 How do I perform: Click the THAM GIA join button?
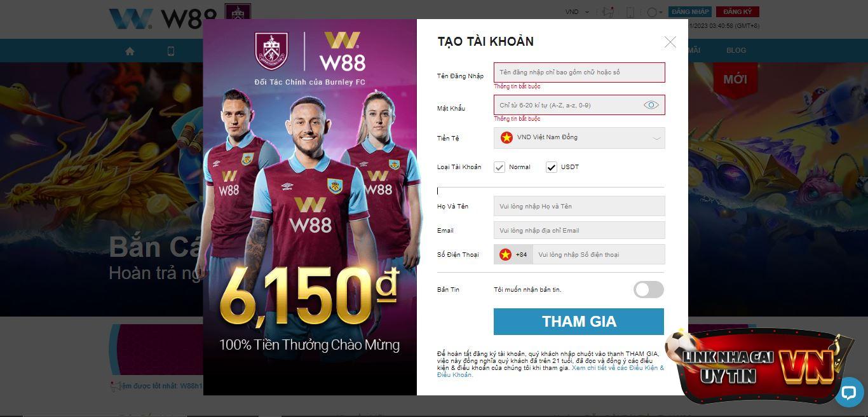pyautogui.click(x=579, y=322)
